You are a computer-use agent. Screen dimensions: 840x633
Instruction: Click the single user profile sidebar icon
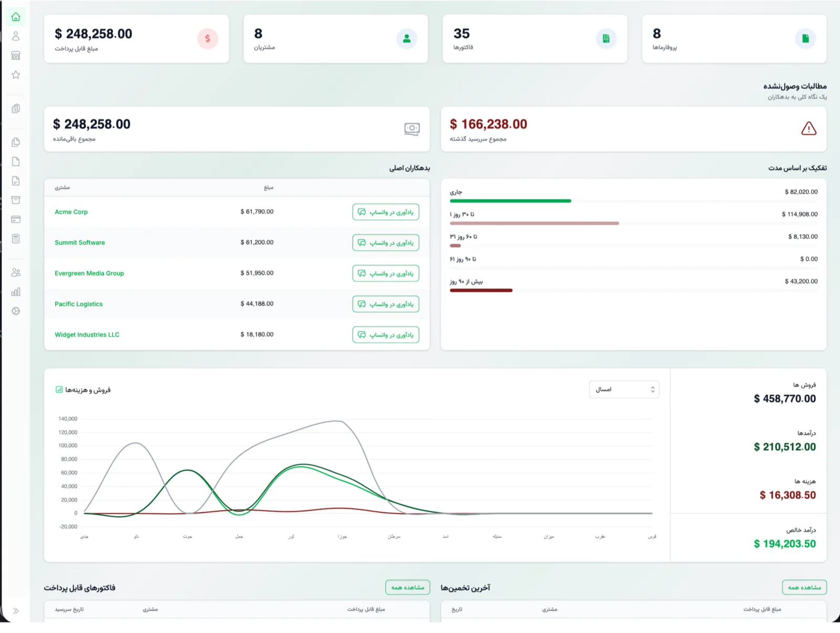(x=16, y=36)
